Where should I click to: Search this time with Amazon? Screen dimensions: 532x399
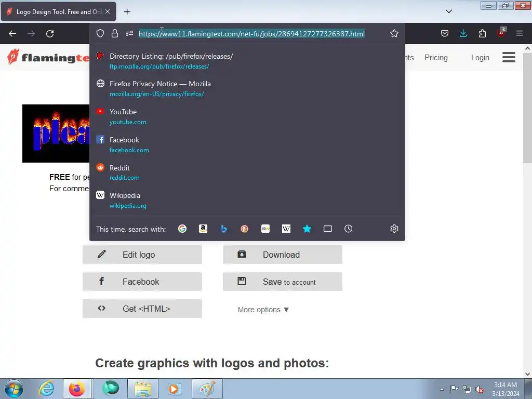[x=203, y=229]
